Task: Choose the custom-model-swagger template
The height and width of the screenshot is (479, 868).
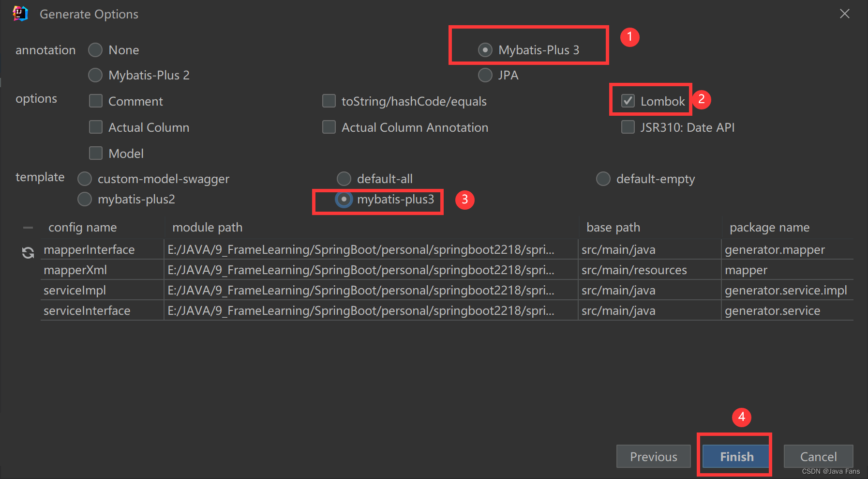Action: (x=85, y=179)
